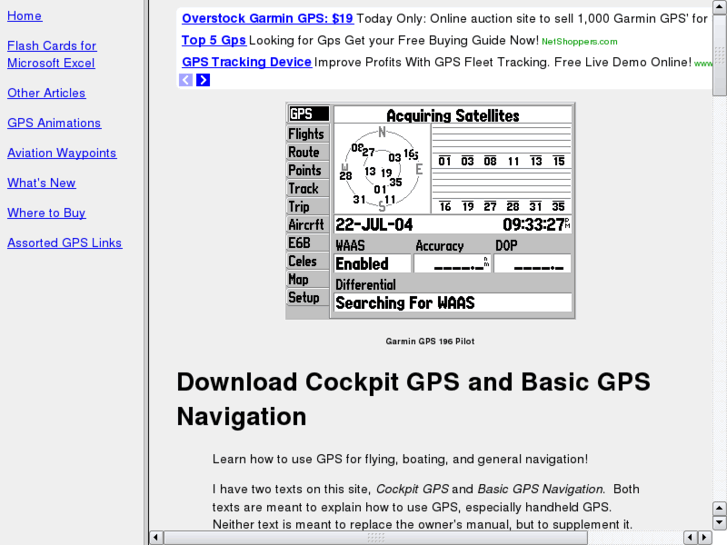Click the Route tab in Garmin image
This screenshot has width=727, height=545.
308,152
